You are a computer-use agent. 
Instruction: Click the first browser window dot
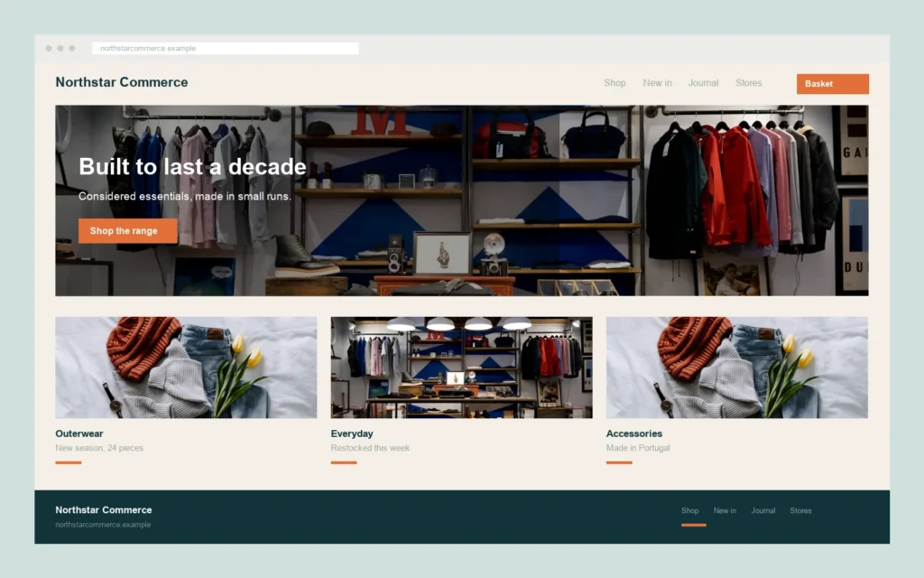(49, 49)
